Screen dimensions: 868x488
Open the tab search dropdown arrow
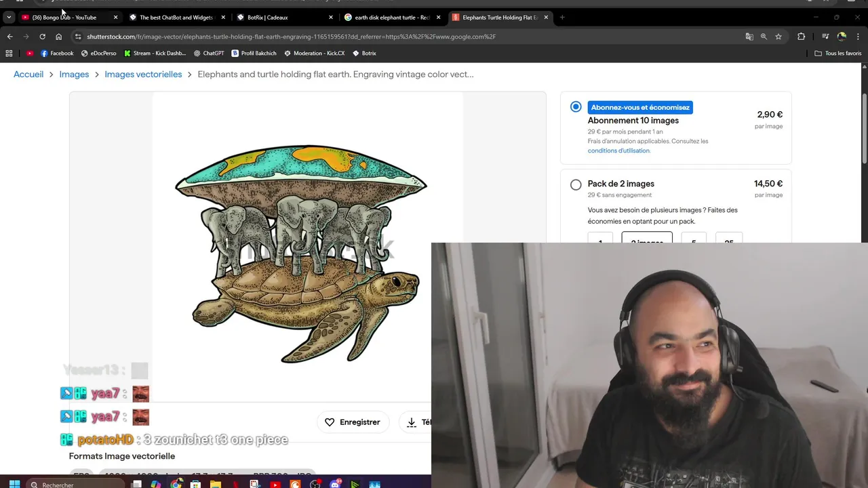coord(9,17)
